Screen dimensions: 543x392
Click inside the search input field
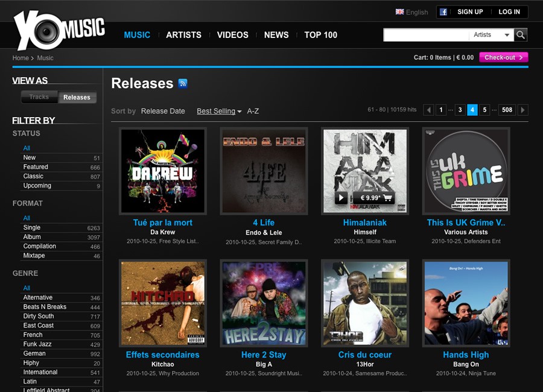click(x=426, y=34)
